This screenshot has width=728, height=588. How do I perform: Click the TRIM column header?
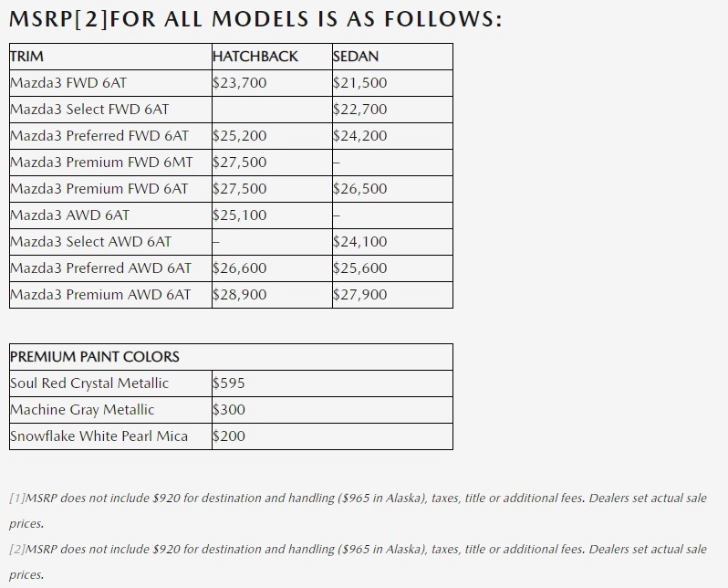(27, 57)
